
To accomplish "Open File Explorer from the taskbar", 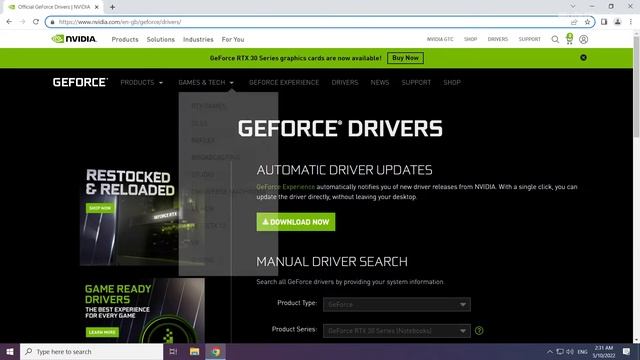I will (194, 351).
